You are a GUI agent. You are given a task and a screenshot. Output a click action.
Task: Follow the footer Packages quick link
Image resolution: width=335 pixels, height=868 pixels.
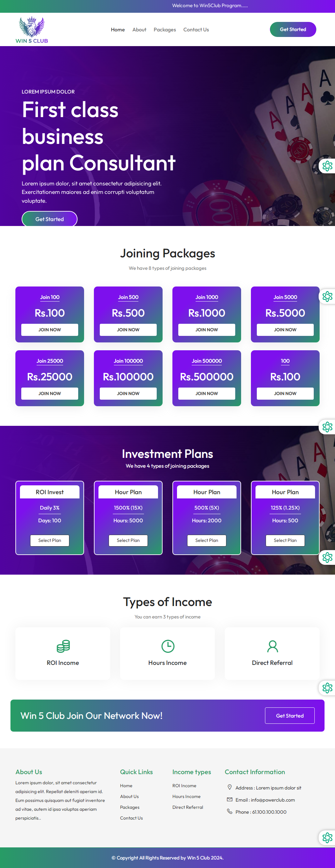[x=130, y=807]
